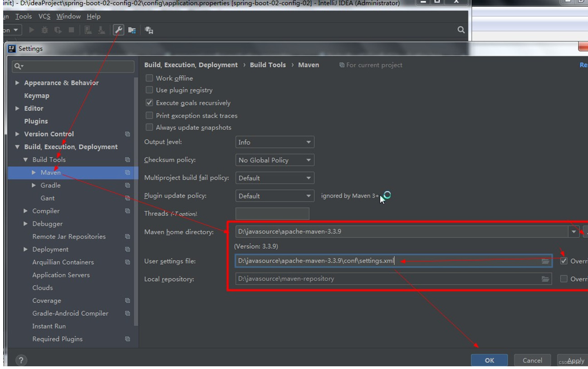The height and width of the screenshot is (369, 588).
Task: Stop the running process via square icon
Action: click(70, 30)
